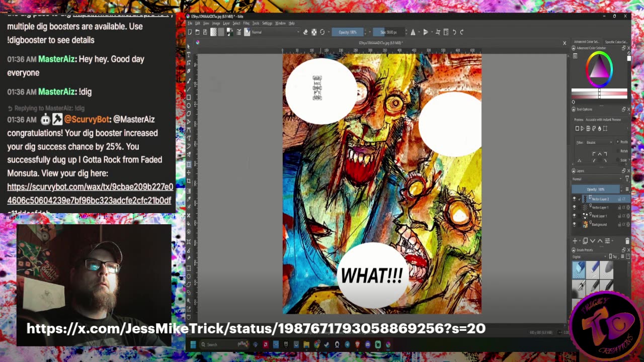
Task: Select the Vector Layer 1 row
Action: [x=606, y=207]
